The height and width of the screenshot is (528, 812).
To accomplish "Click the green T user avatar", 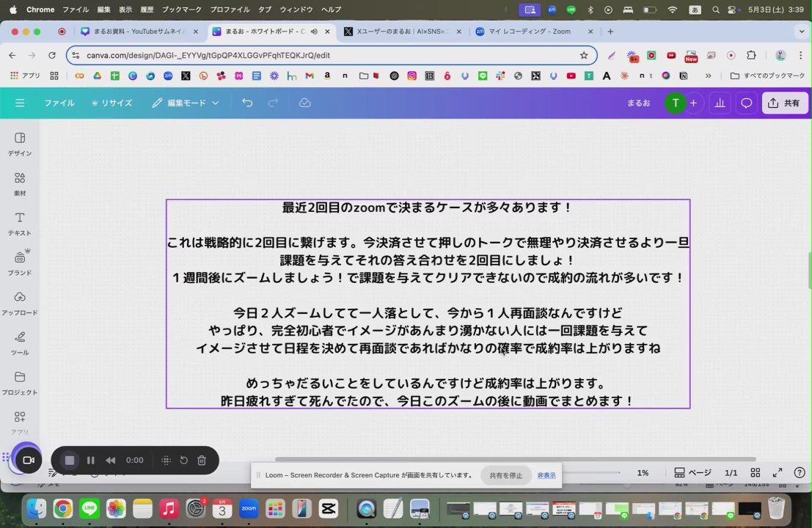I will click(x=675, y=103).
